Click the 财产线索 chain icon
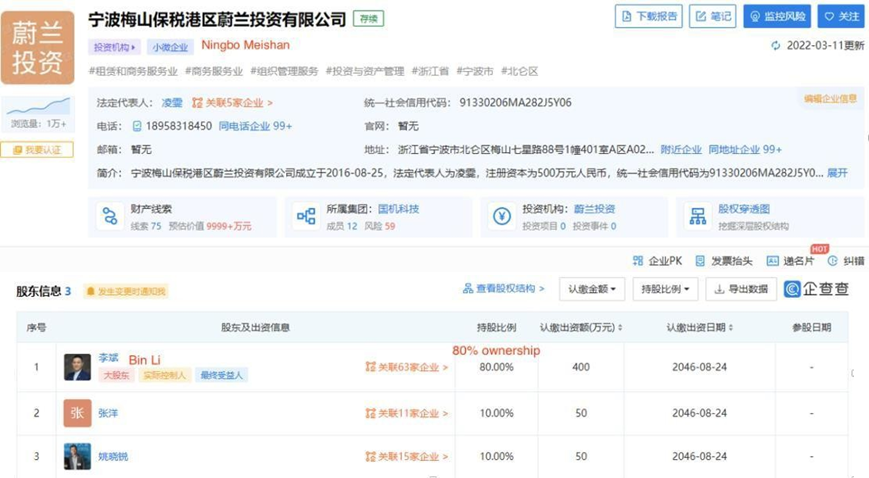This screenshot has height=478, width=869. 110,216
